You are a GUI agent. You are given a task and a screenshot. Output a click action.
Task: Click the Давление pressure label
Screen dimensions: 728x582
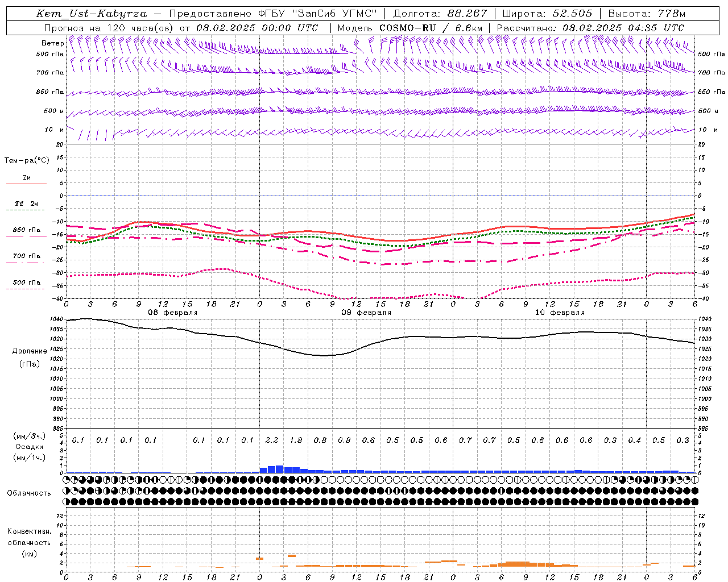[x=30, y=351]
